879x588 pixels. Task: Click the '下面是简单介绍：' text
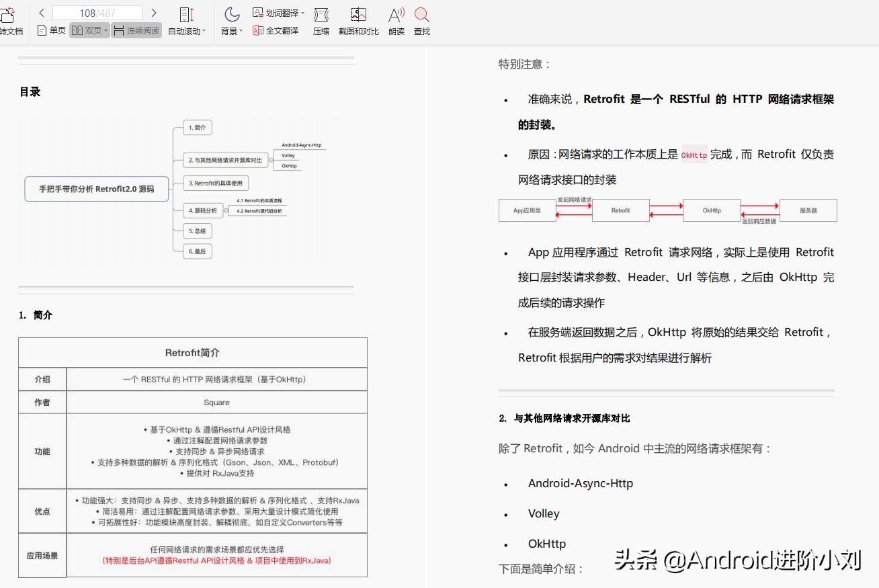click(x=541, y=569)
